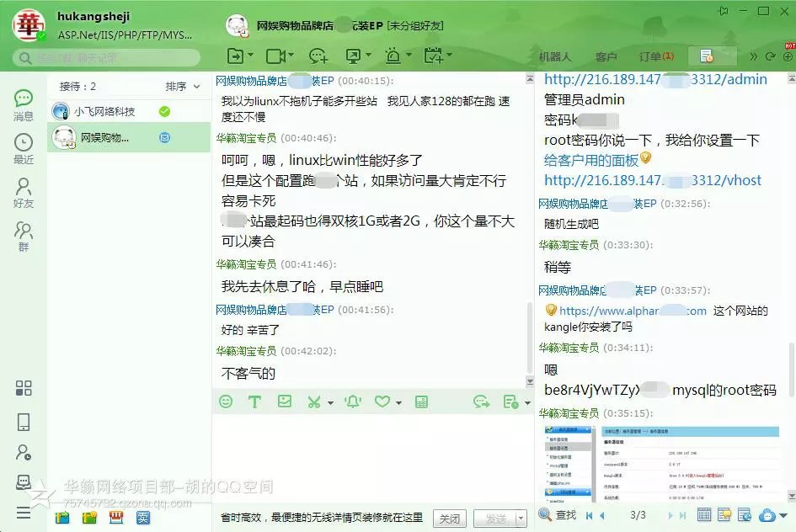Viewport: 796px width, 532px height.
Task: Start a video chat using the camera icon
Action: pos(275,56)
